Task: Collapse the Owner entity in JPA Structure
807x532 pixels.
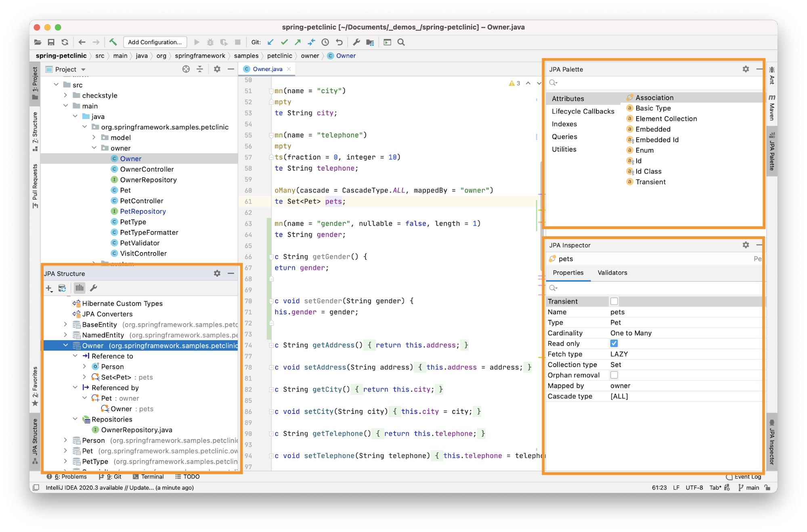Action: (65, 345)
